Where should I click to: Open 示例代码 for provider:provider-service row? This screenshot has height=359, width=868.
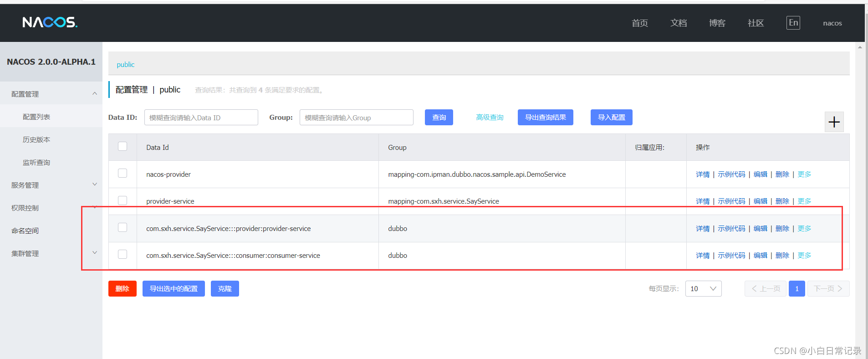731,229
